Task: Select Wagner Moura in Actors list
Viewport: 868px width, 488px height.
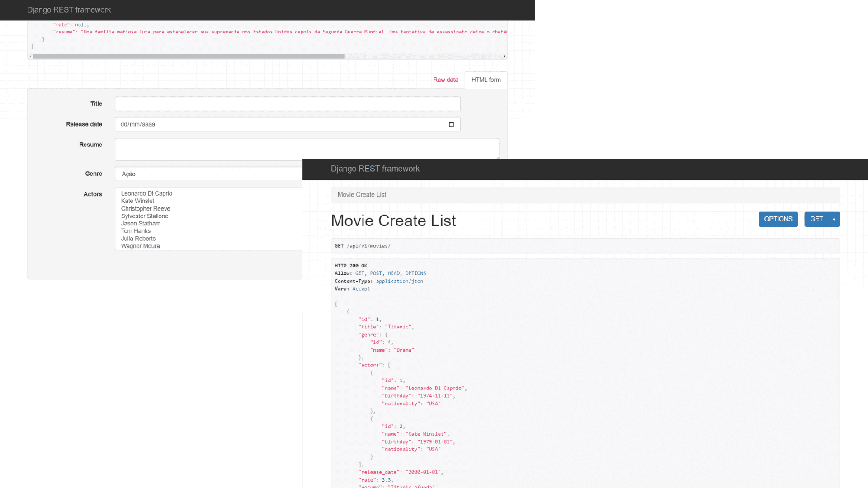Action: point(140,246)
